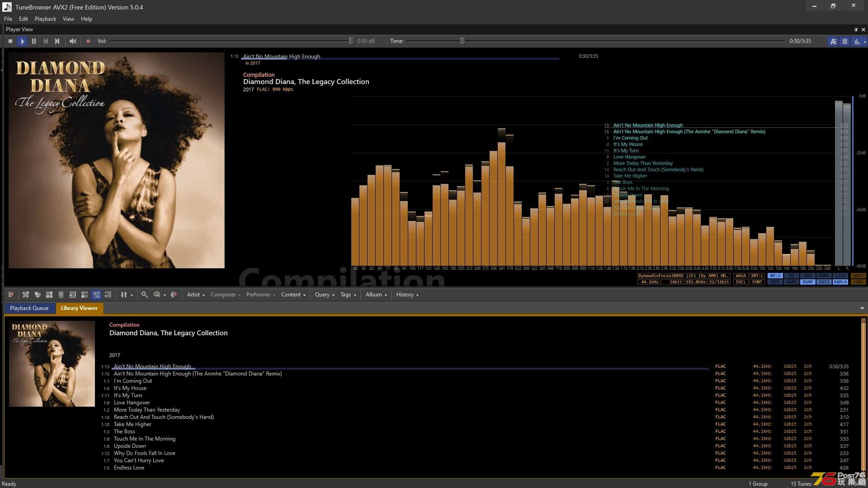The height and width of the screenshot is (488, 868).
Task: Switch to Library Viewer tab
Action: (x=79, y=308)
